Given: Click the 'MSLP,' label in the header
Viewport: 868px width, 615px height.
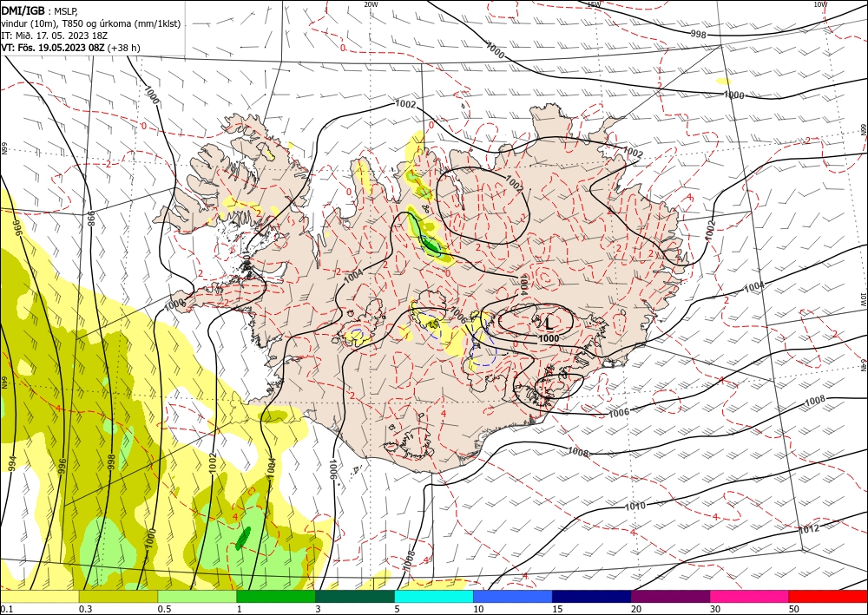Looking at the screenshot, I should (67, 10).
